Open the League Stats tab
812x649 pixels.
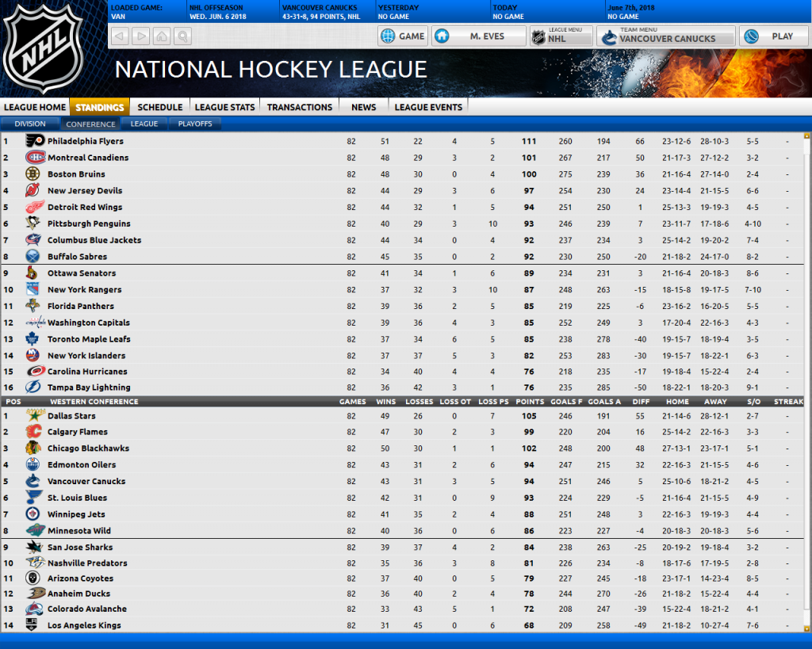point(224,107)
